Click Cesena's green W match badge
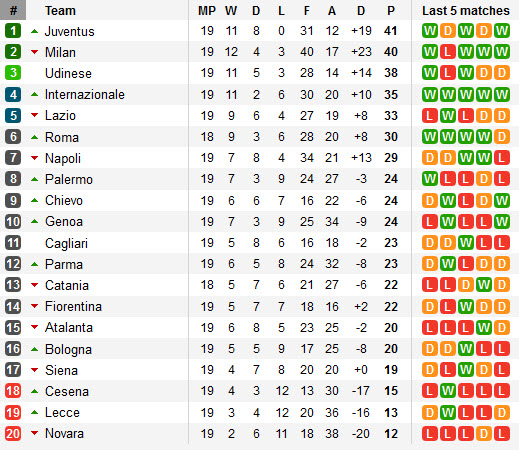The width and height of the screenshot is (519, 450). coord(448,391)
